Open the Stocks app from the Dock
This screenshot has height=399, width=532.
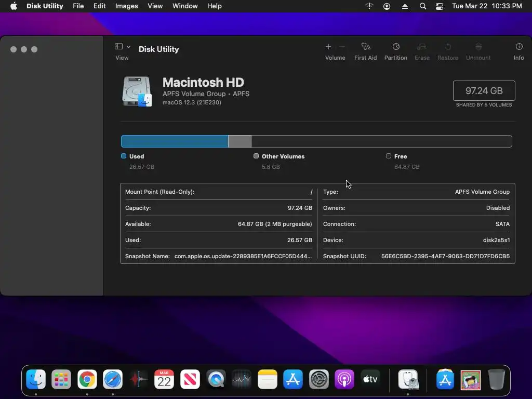coord(242,379)
